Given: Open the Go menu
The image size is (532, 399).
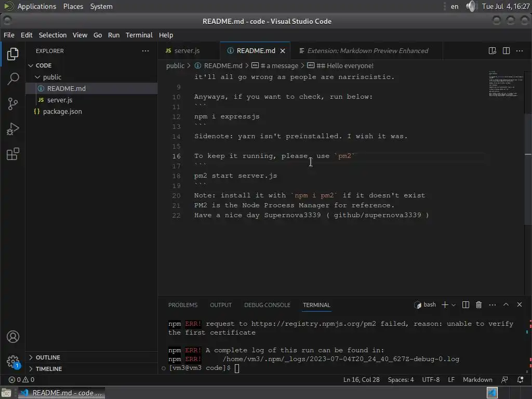Looking at the screenshot, I should [x=98, y=35].
